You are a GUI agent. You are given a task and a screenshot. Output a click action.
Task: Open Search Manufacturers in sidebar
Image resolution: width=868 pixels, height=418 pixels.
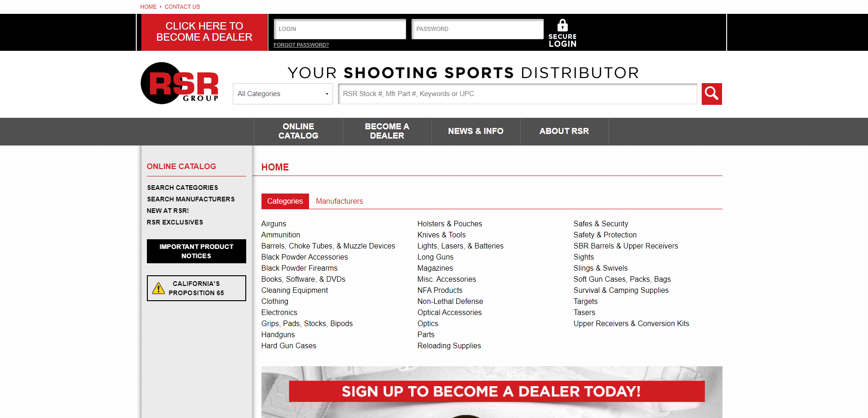pyautogui.click(x=191, y=199)
